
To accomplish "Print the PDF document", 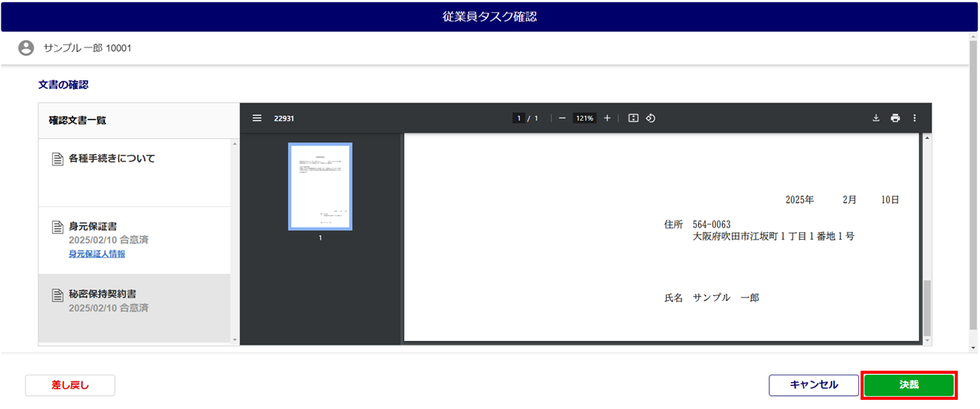I will 895,118.
